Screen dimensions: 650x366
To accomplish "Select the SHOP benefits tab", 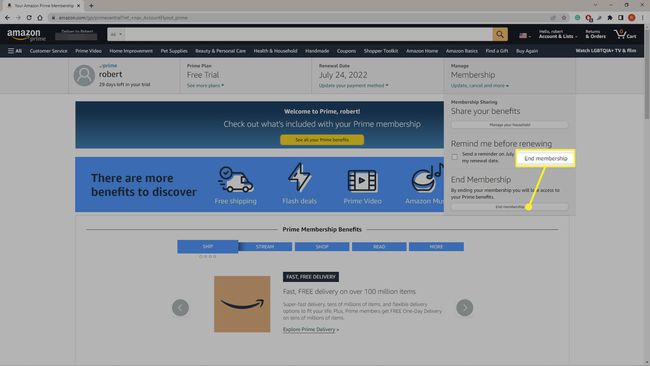I will click(322, 247).
